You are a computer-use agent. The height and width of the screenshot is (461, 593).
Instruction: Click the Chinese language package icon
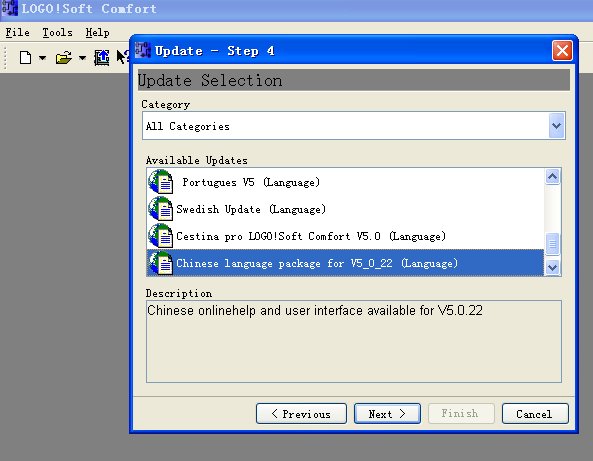(x=161, y=263)
